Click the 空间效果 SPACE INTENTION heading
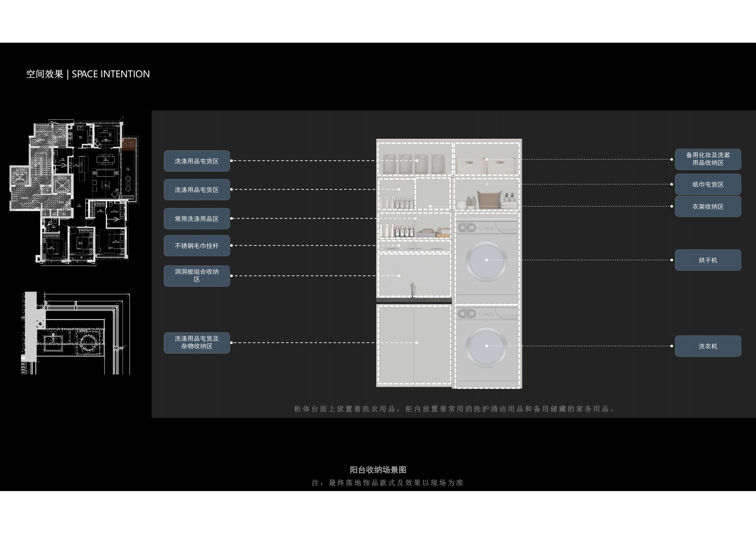This screenshot has width=756, height=534. click(x=88, y=74)
